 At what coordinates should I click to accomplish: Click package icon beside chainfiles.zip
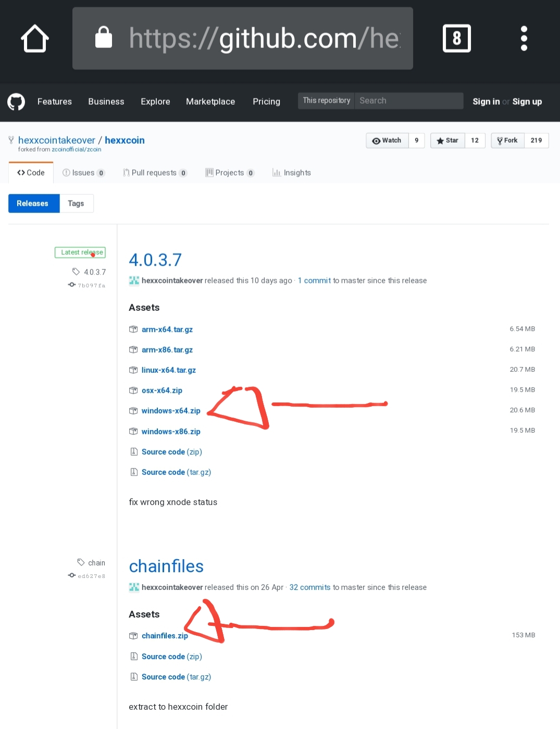tap(133, 636)
